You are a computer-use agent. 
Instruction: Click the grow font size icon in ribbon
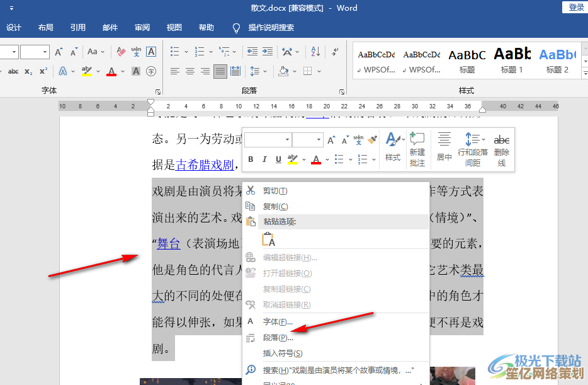[59, 52]
